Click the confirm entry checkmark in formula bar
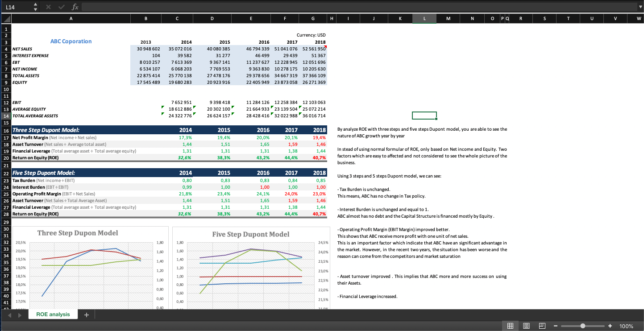Screen dimensions: 644x331 coord(62,7)
